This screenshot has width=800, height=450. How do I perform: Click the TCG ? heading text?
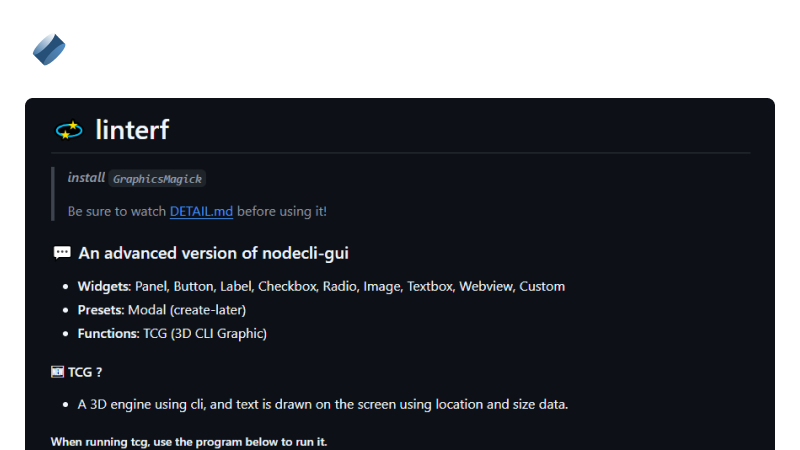tap(85, 372)
